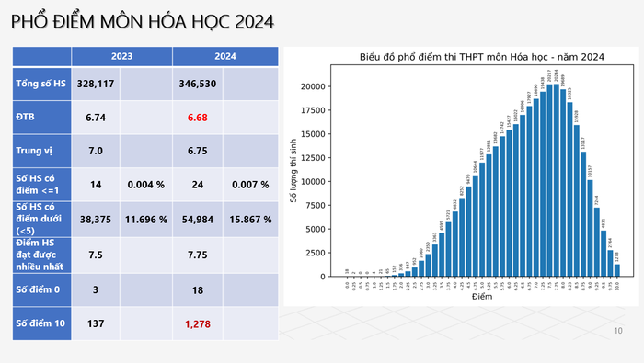This screenshot has height=363, width=644.
Task: Click the 328,117 total students cell
Action: tap(96, 84)
